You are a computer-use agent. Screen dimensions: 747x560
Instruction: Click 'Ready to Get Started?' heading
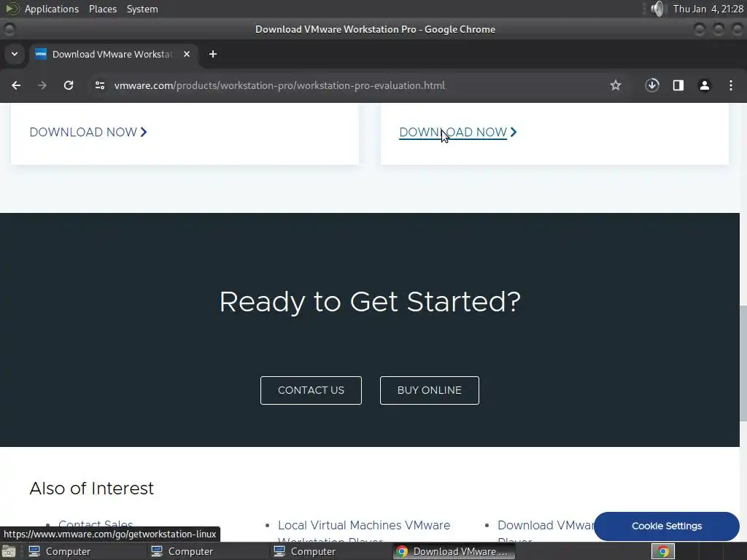pyautogui.click(x=370, y=302)
